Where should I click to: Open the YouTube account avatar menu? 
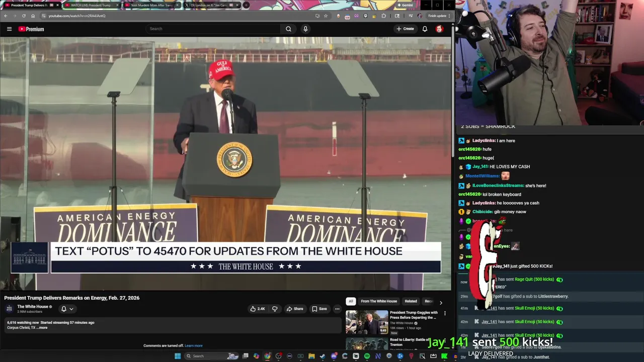(x=439, y=29)
